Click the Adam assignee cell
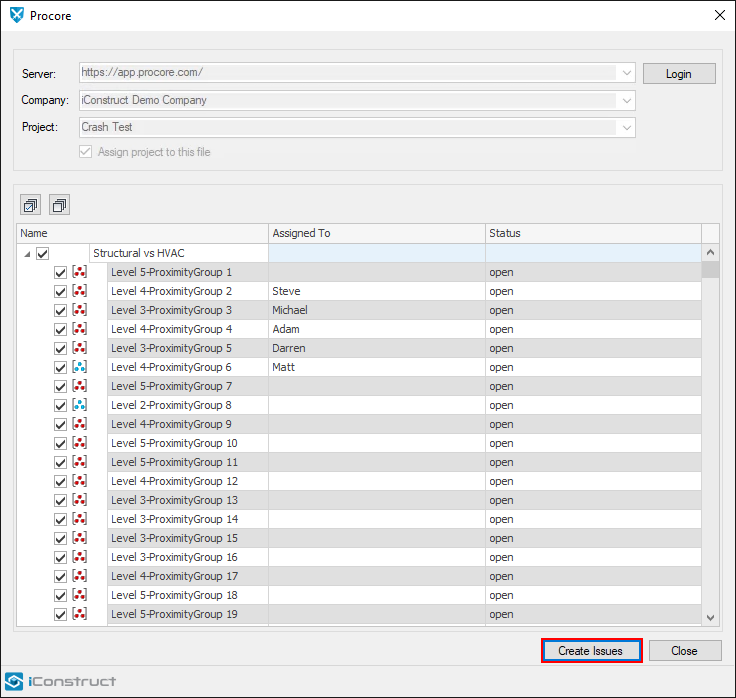 click(x=377, y=329)
